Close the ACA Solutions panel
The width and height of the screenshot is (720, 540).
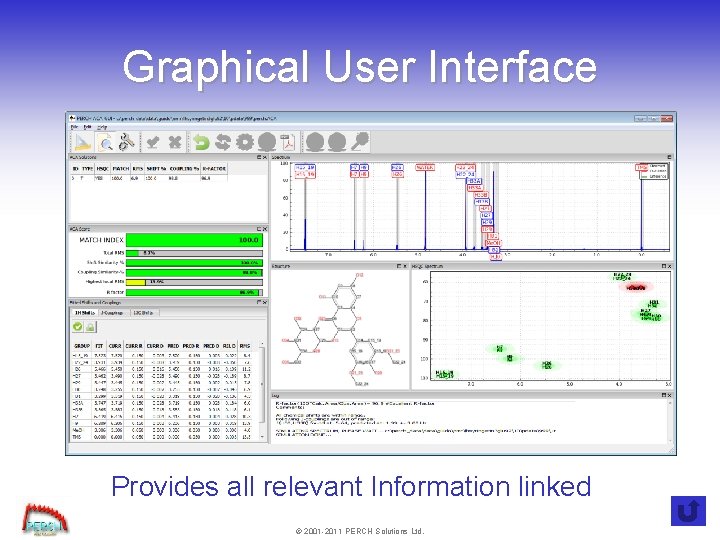(x=264, y=158)
